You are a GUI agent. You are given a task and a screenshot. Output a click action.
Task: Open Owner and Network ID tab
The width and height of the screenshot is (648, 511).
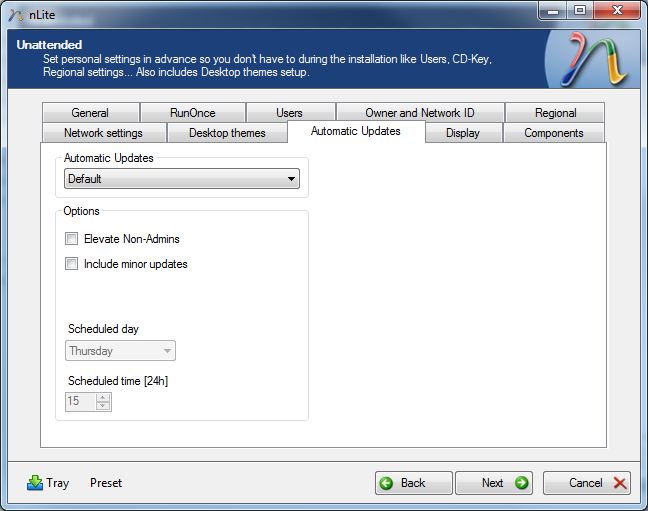coord(420,113)
